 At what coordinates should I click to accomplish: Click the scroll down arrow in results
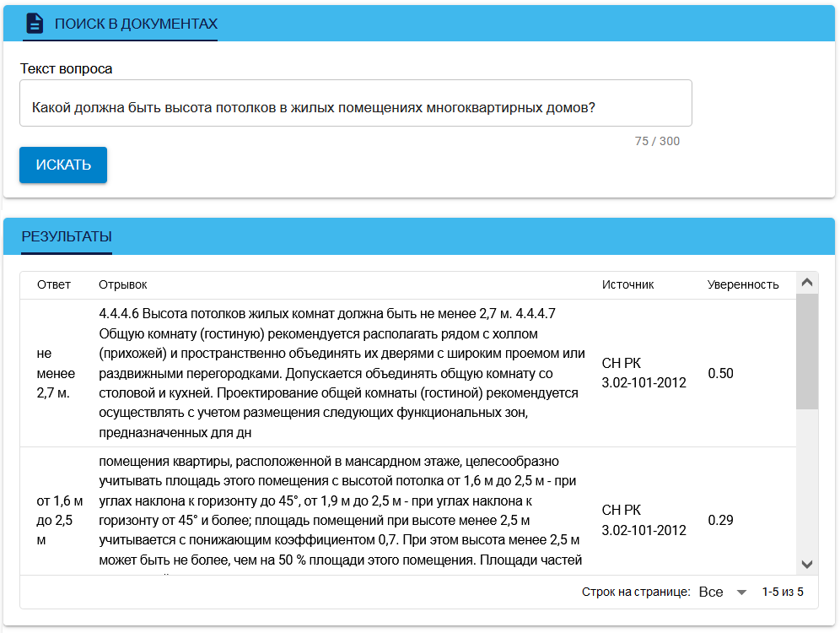(807, 564)
